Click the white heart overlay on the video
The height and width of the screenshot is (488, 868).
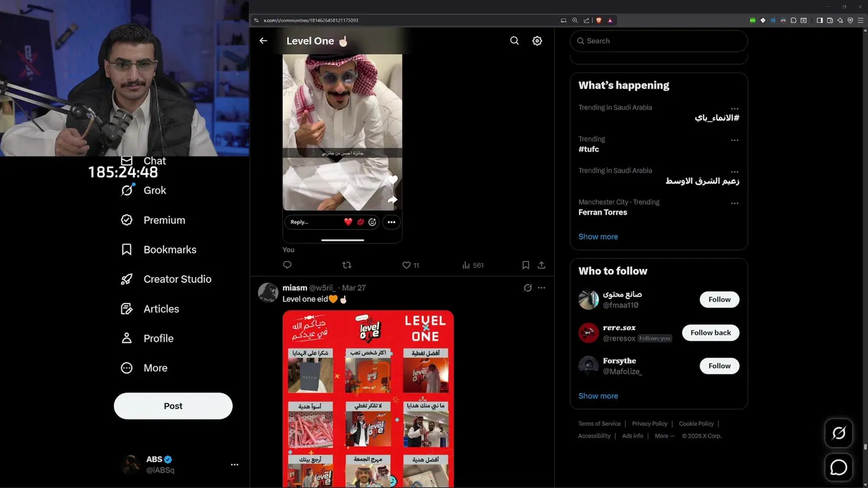[393, 180]
